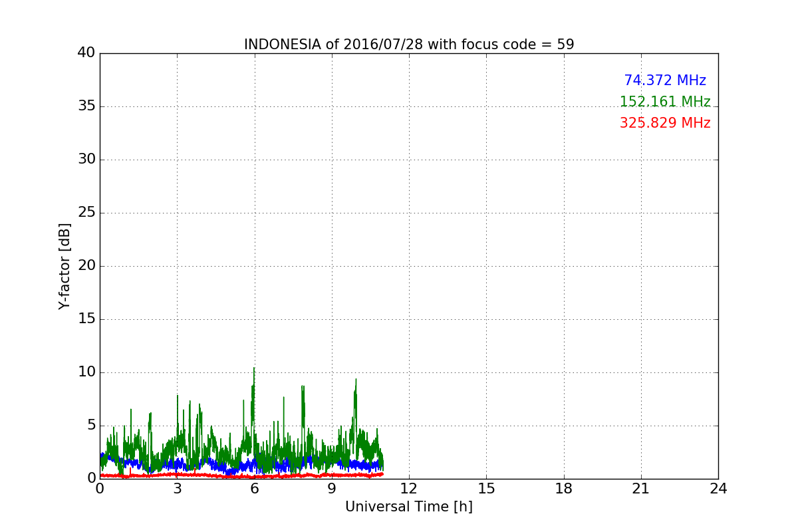Select the 325.829 MHz legend label
This screenshot has width=798, height=532.
[665, 123]
